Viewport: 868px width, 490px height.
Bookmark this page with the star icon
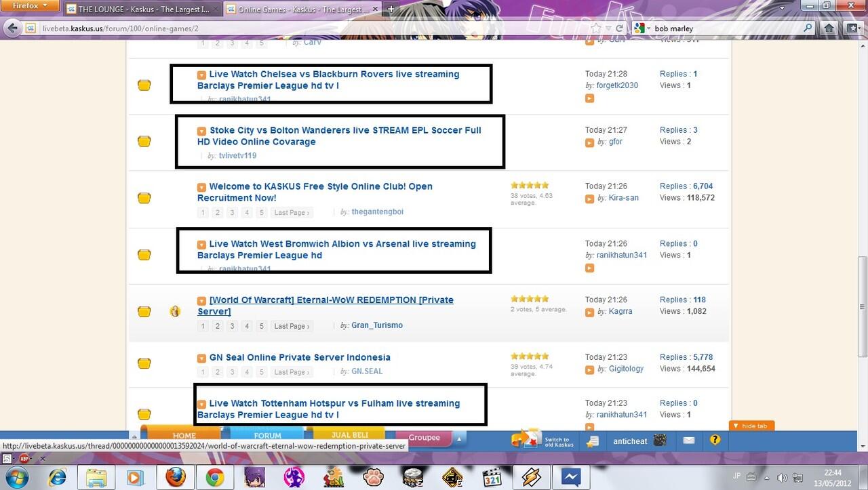(x=596, y=28)
